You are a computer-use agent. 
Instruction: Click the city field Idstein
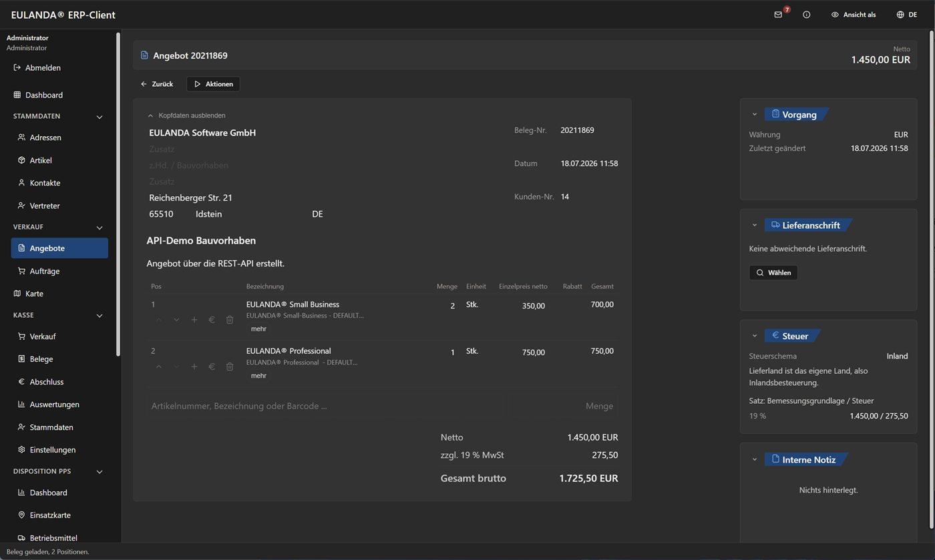(209, 214)
